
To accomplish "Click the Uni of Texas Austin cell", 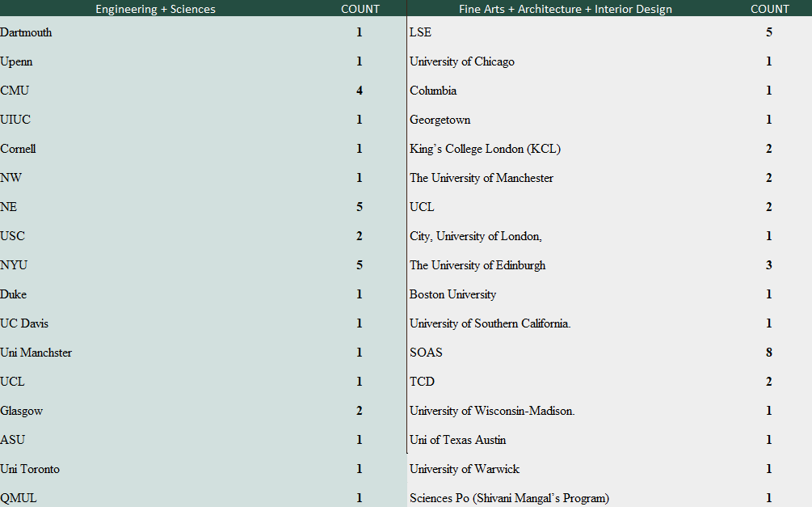I will coord(458,440).
